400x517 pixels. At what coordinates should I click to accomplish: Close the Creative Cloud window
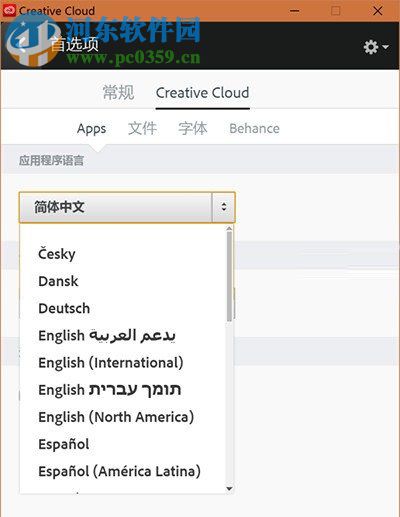coord(378,11)
